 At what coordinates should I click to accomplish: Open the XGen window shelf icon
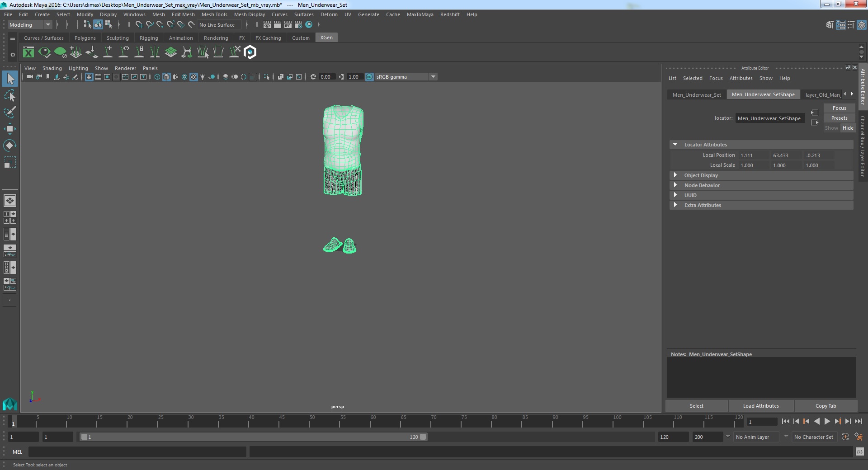(28, 52)
